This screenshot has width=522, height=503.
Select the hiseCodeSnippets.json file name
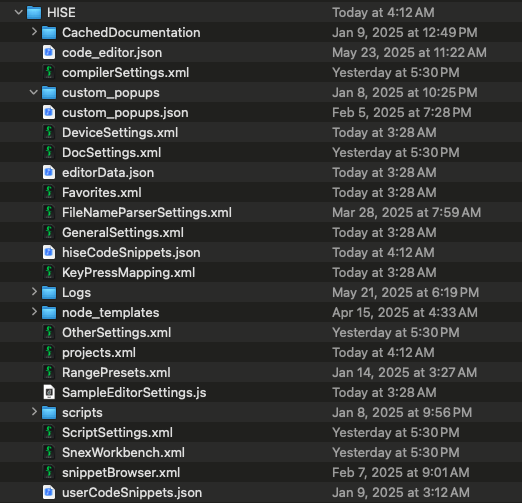coord(131,253)
